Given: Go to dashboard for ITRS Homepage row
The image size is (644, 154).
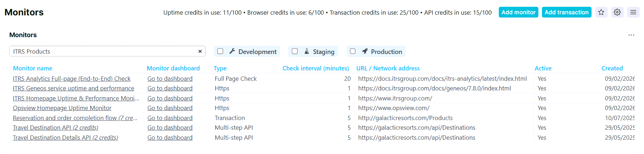Looking at the screenshot, I should pyautogui.click(x=170, y=98).
